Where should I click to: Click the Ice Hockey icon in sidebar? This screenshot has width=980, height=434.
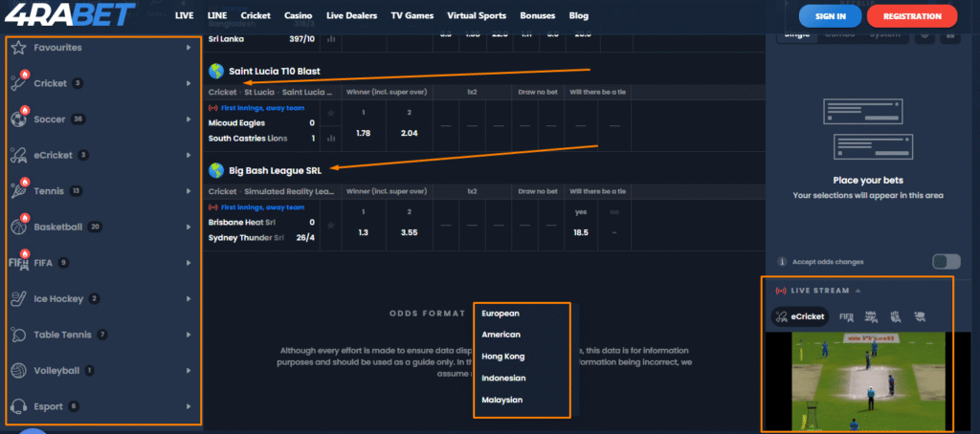pyautogui.click(x=18, y=298)
